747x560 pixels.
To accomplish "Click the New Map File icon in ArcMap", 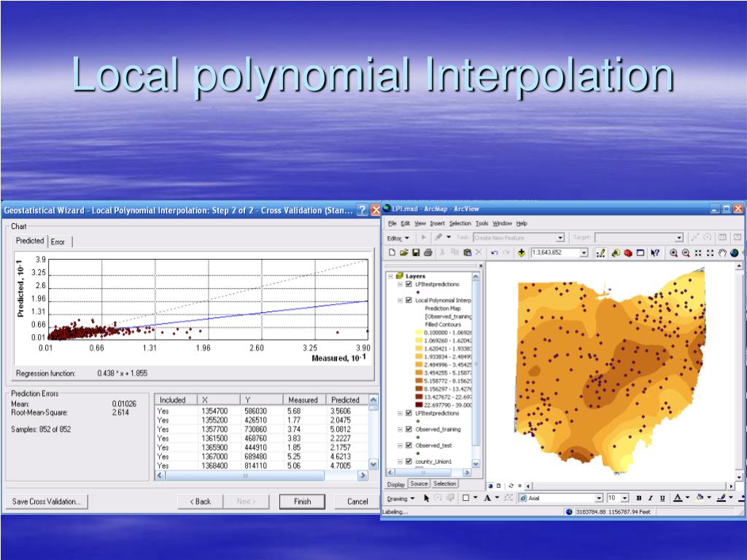I will 392,253.
